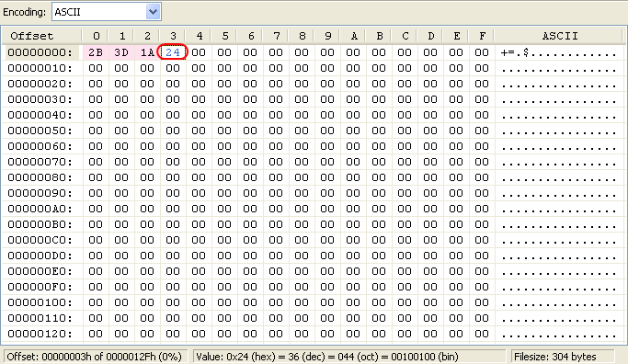Select byte in column 4 of row 00000000

199,52
